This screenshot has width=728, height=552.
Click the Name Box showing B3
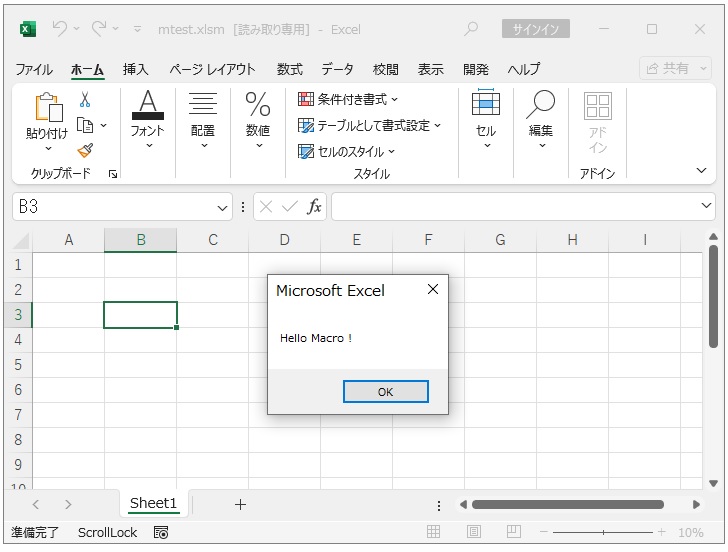(115, 207)
